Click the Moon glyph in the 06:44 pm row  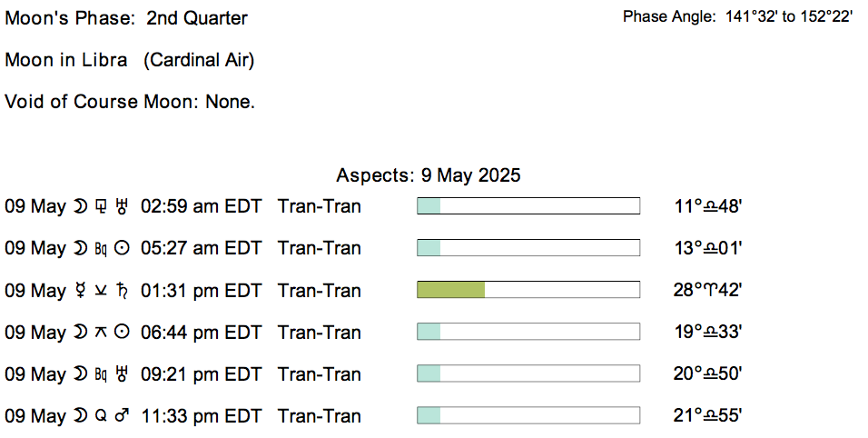click(x=81, y=333)
